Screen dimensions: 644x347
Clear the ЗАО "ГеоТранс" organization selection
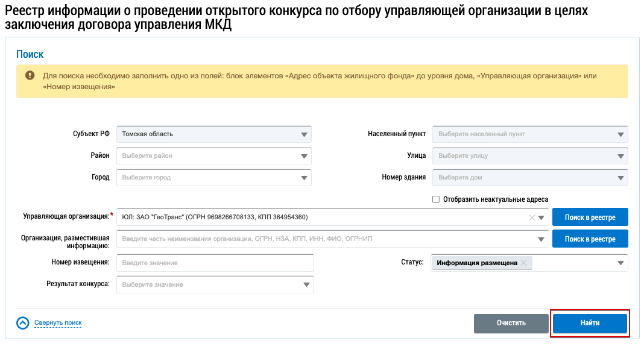pyautogui.click(x=531, y=217)
